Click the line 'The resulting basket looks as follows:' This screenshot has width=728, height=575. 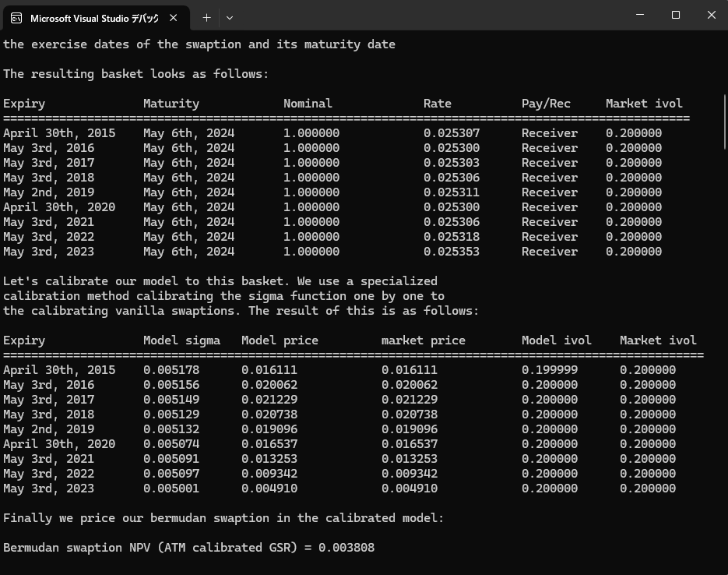[136, 74]
